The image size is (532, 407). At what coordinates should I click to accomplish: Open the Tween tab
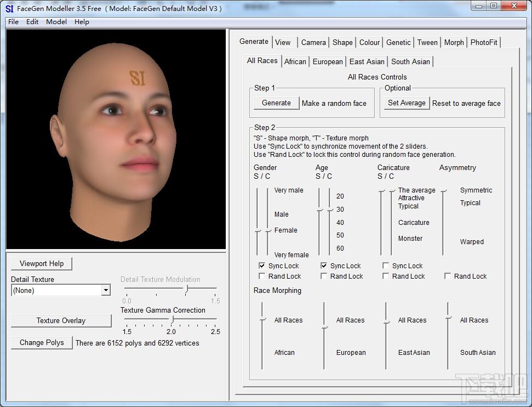[x=427, y=42]
